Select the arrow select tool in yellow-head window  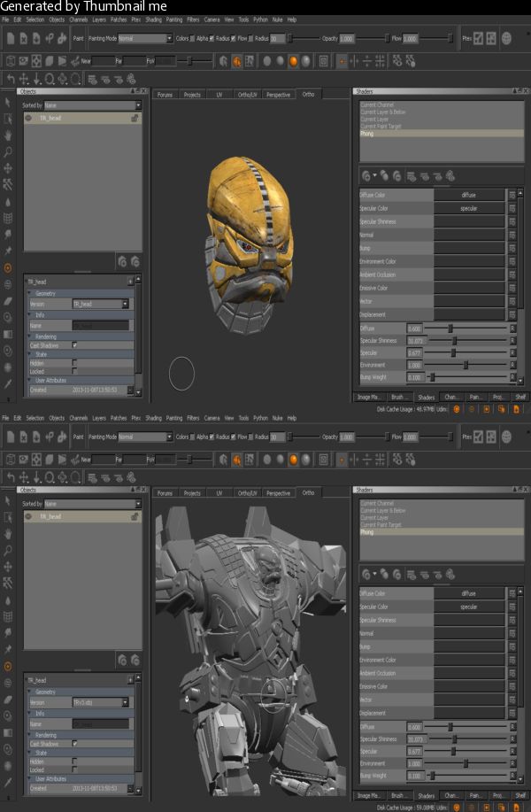point(8,103)
